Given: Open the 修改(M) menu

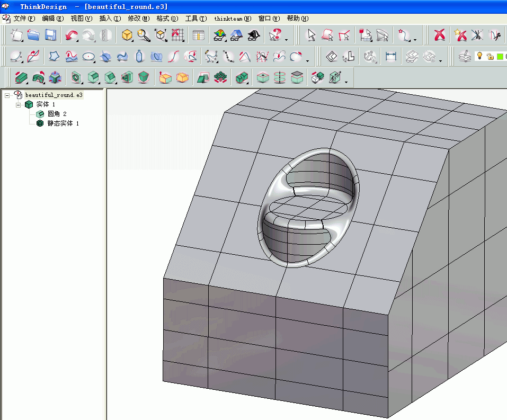Looking at the screenshot, I should coord(139,19).
